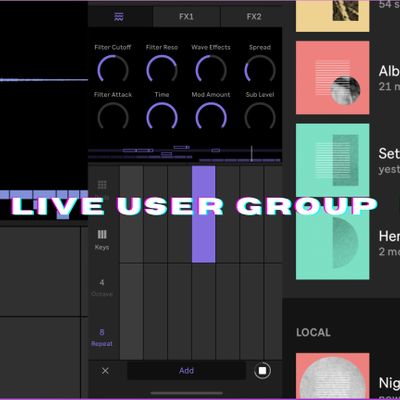Select the Keys layout icon
The image size is (400, 400).
(x=102, y=235)
